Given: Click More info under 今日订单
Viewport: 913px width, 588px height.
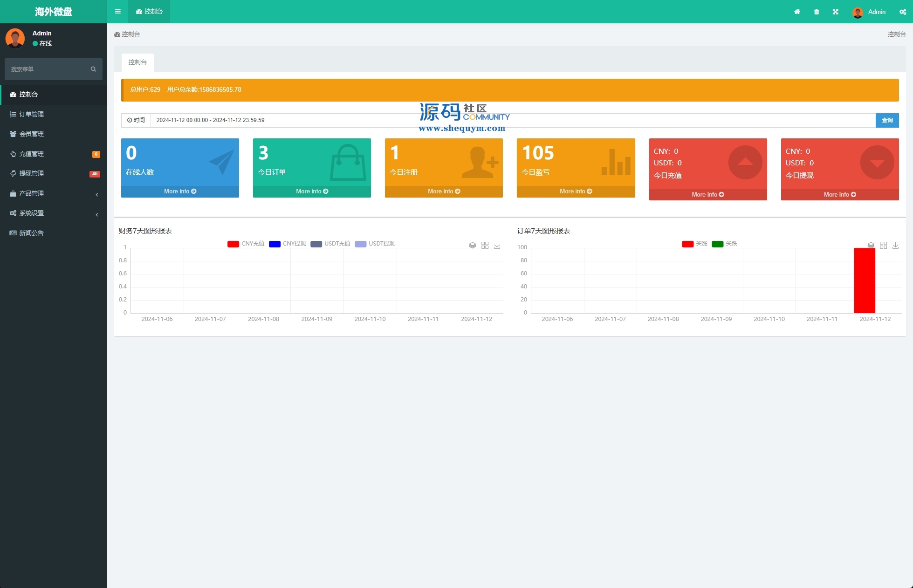Looking at the screenshot, I should point(312,191).
